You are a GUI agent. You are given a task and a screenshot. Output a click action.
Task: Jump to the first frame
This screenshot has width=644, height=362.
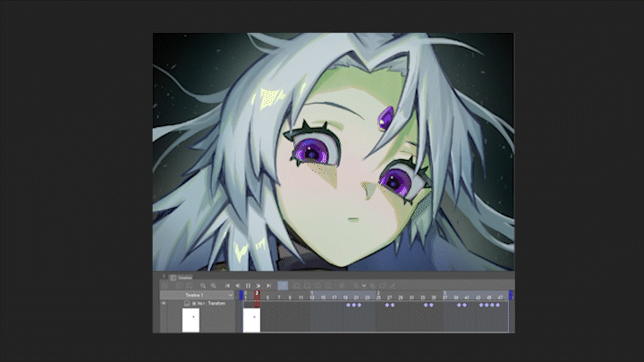click(x=227, y=286)
